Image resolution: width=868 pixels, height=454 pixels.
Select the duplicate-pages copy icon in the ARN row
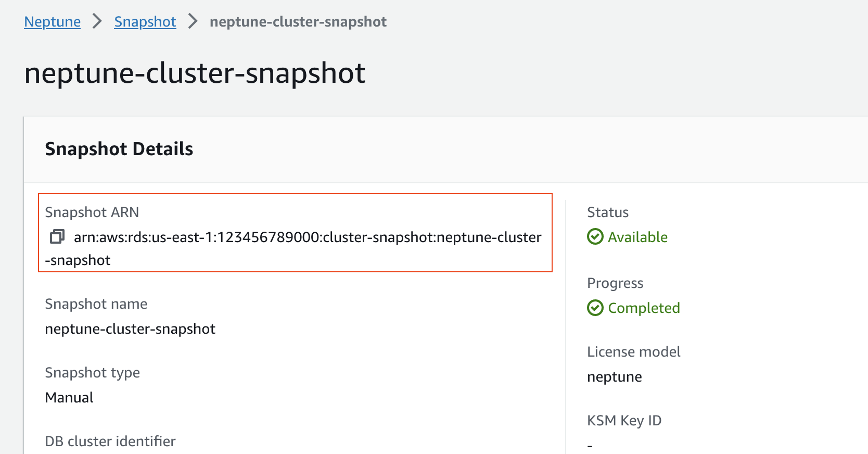pyautogui.click(x=56, y=237)
